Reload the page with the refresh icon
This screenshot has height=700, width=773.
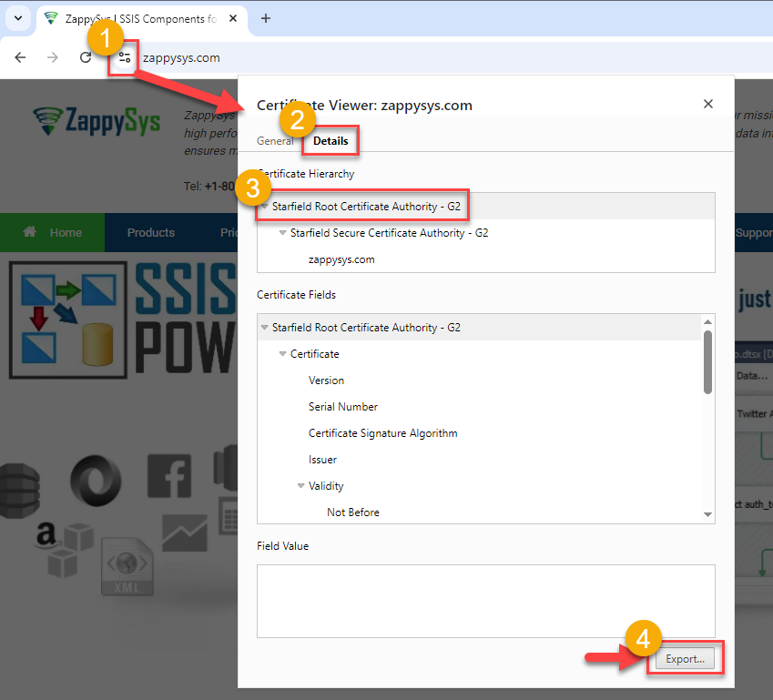pos(86,57)
